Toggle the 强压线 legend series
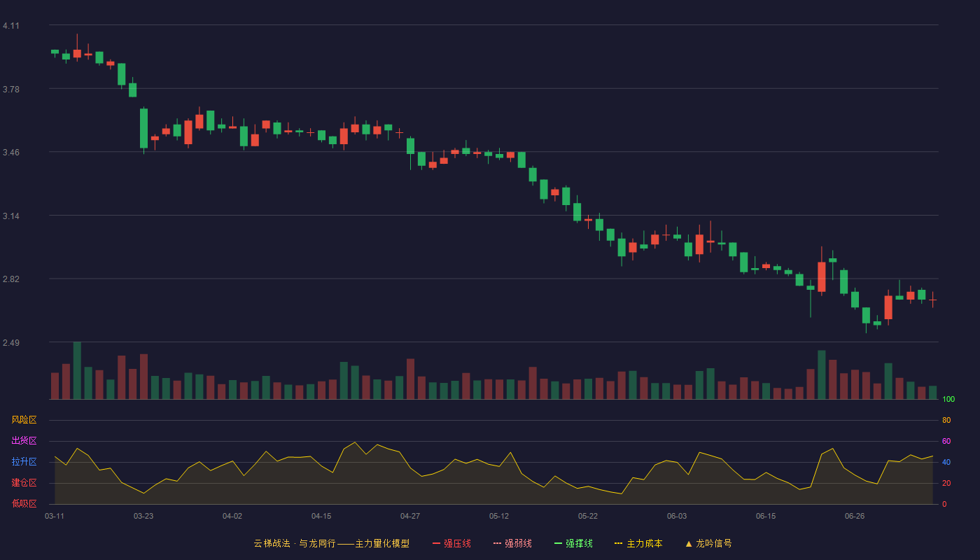This screenshot has width=980, height=560. click(x=451, y=543)
